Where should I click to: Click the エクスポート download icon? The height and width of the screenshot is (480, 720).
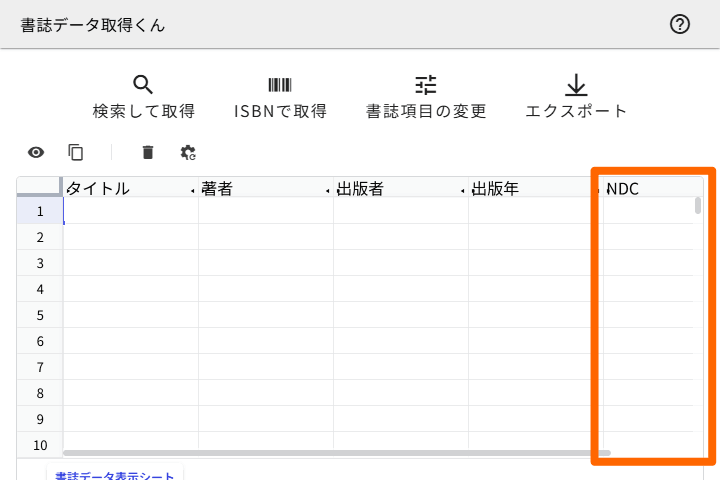click(576, 85)
